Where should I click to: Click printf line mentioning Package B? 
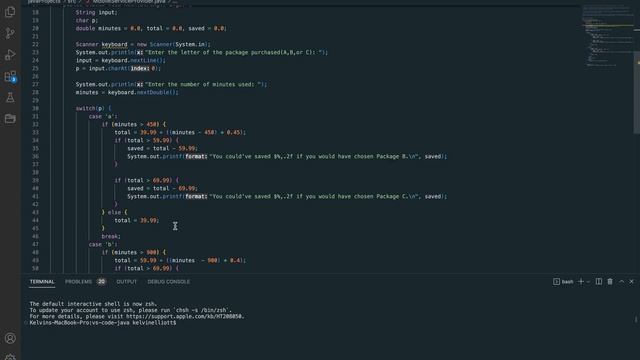[287, 156]
